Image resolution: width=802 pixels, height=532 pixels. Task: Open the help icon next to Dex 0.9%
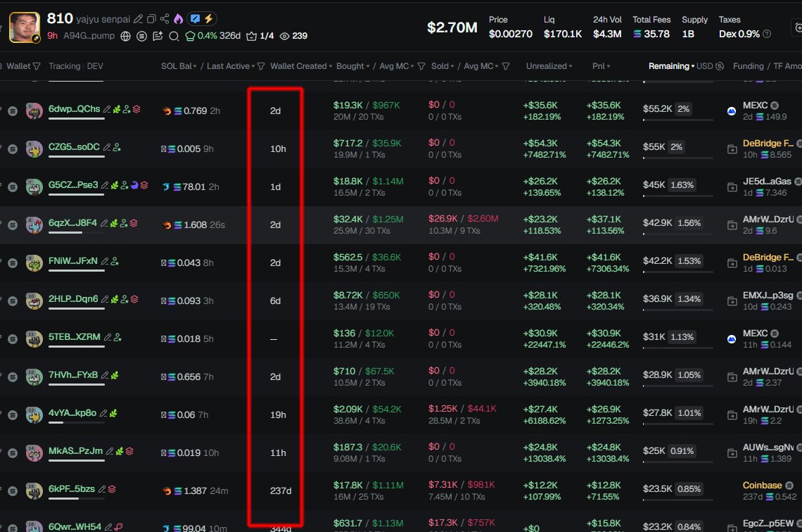(x=767, y=34)
